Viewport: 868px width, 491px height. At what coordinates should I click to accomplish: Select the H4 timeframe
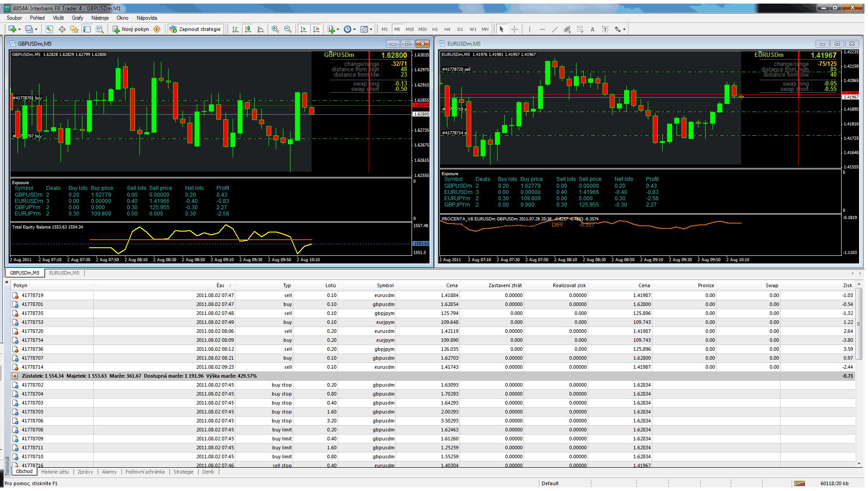click(447, 29)
